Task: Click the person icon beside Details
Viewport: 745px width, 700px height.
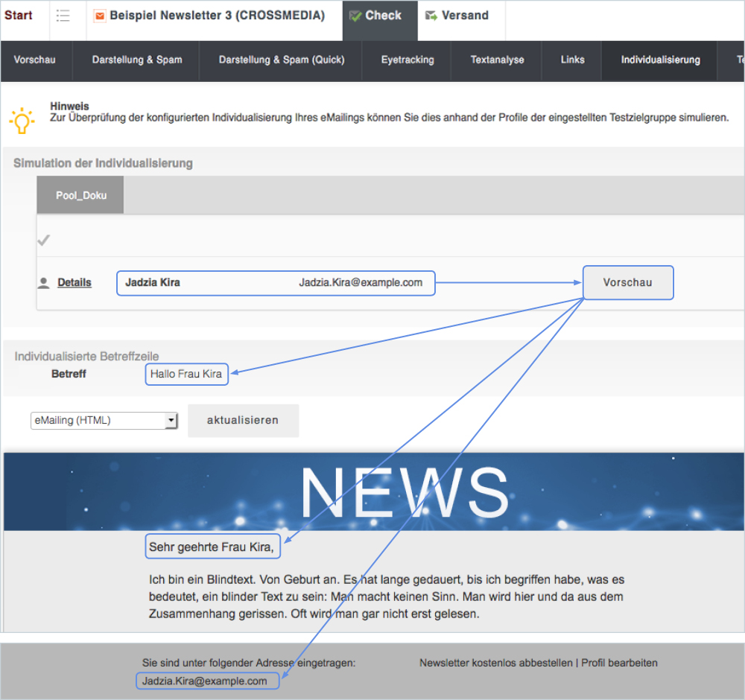Action: coord(44,283)
